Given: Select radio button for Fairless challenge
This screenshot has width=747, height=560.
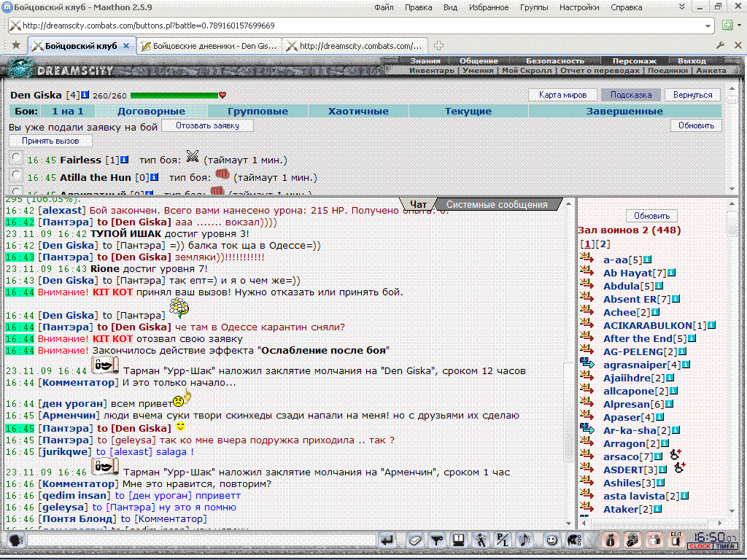Looking at the screenshot, I should tap(16, 157).
